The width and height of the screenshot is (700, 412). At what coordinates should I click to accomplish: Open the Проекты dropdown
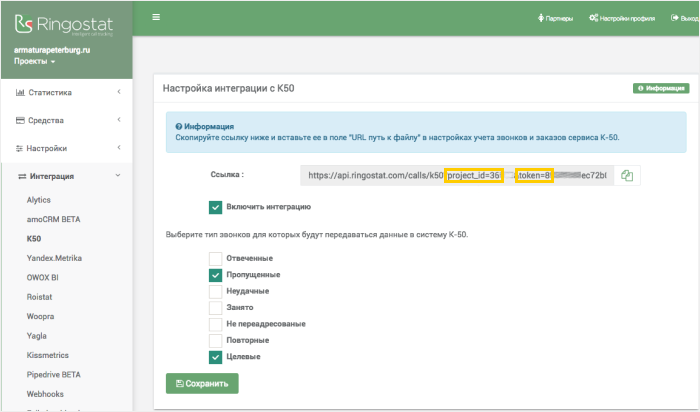coord(34,62)
